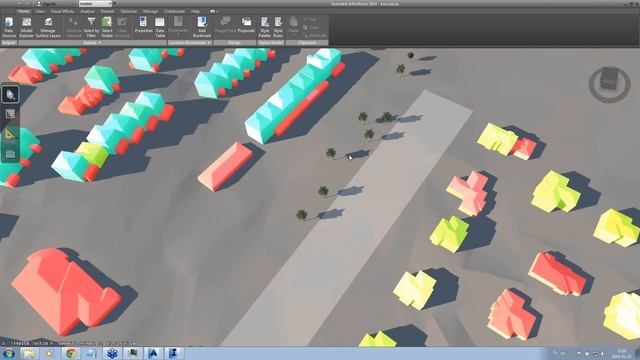The width and height of the screenshot is (640, 360).
Task: Click the taskbar clock
Action: point(621,353)
